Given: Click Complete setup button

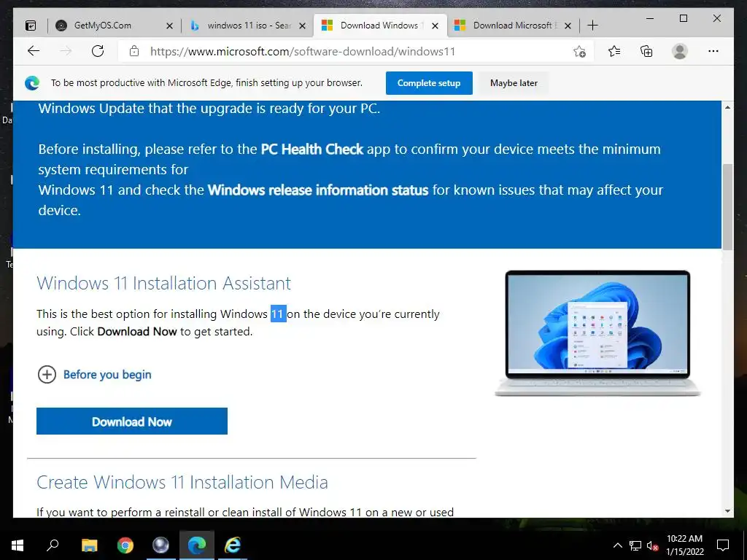Looking at the screenshot, I should 429,83.
